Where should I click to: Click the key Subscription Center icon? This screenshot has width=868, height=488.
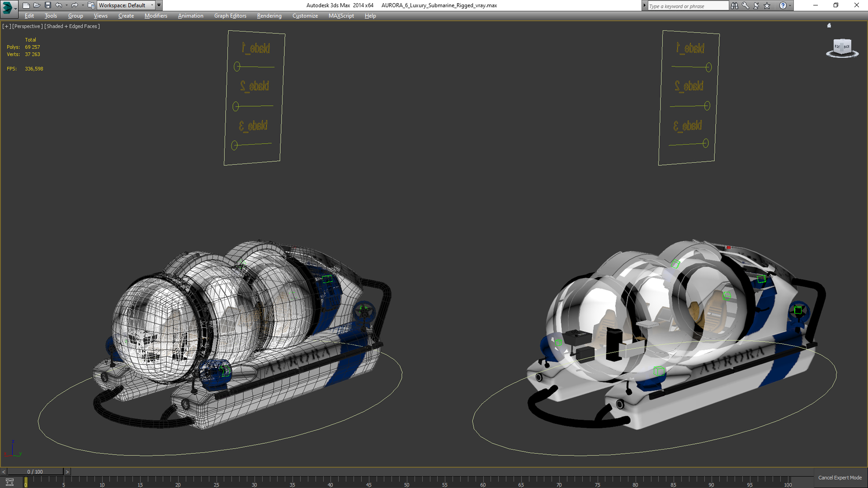coord(745,5)
